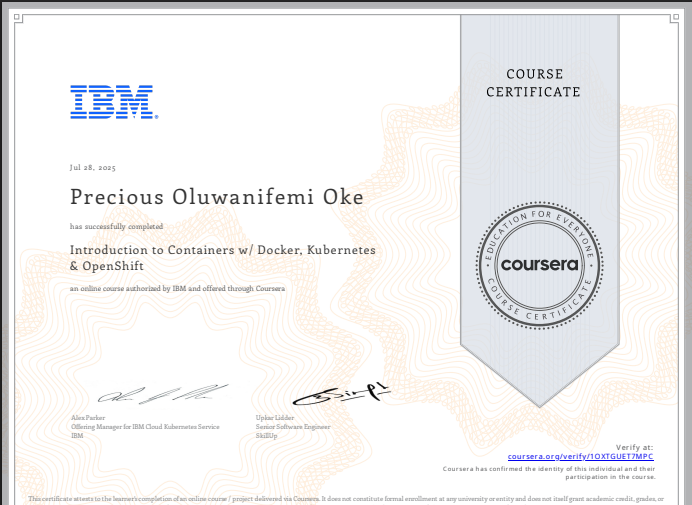Image resolution: width=692 pixels, height=505 pixels.
Task: Click the text "has successfully completed"
Action: 117,226
